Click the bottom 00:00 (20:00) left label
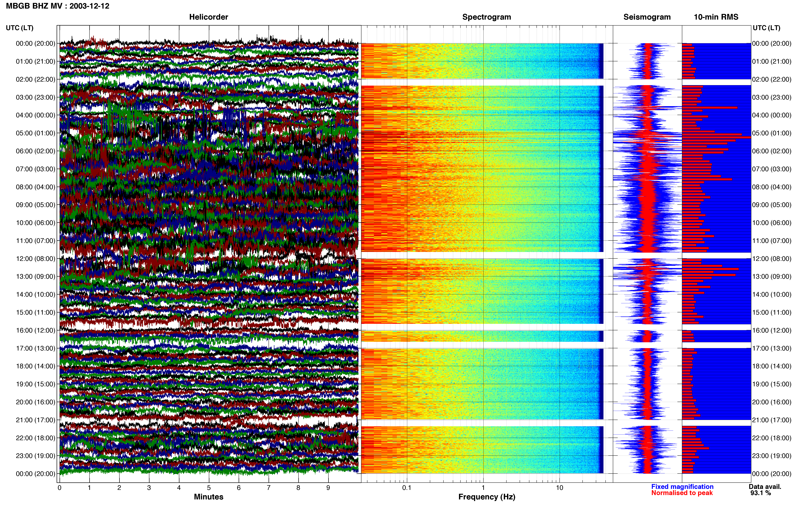The width and height of the screenshot is (812, 508). (x=36, y=474)
